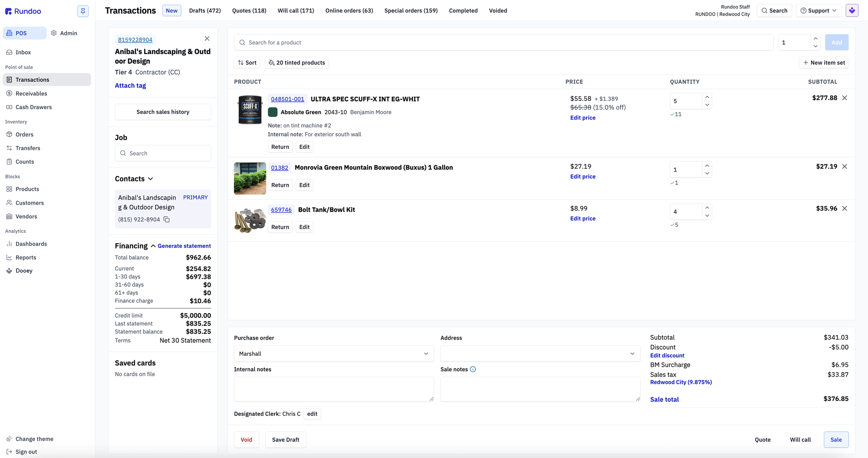868x458 pixels.
Task: Select the New transactions tab
Action: pos(172,11)
